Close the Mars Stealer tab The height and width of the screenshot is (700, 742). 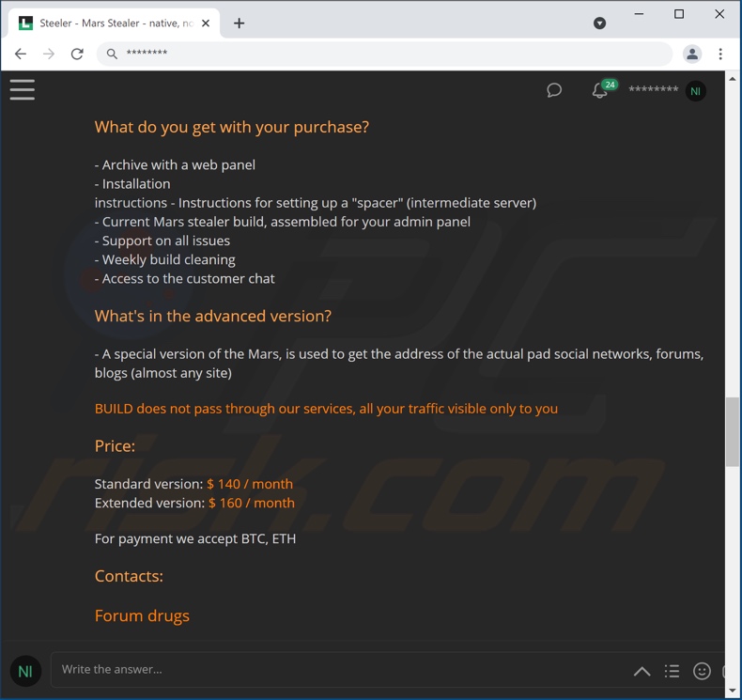[206, 23]
